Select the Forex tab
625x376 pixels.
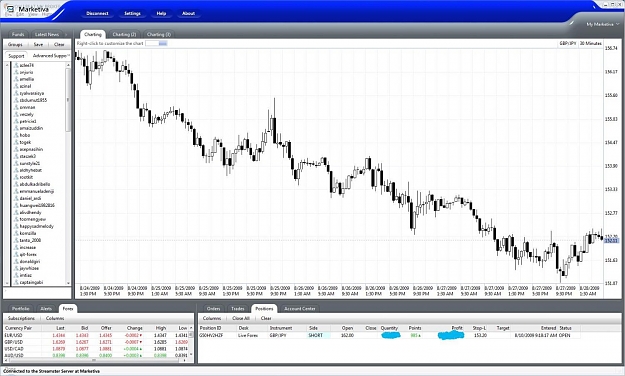coord(68,309)
